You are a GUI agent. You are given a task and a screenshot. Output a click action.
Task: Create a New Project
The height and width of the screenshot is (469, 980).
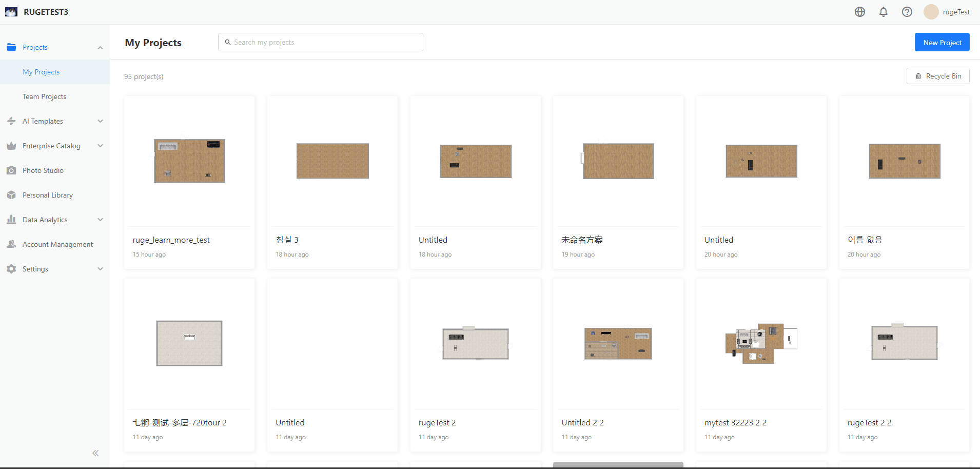[942, 43]
